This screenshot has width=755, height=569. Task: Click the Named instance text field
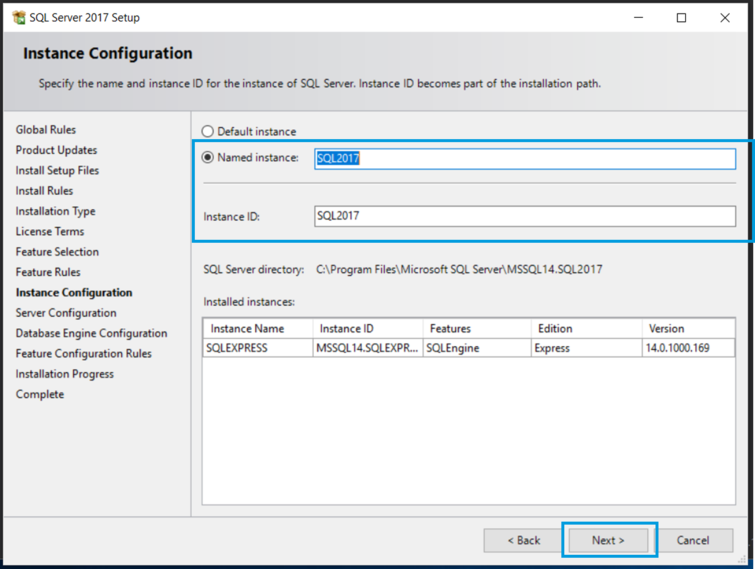click(524, 158)
